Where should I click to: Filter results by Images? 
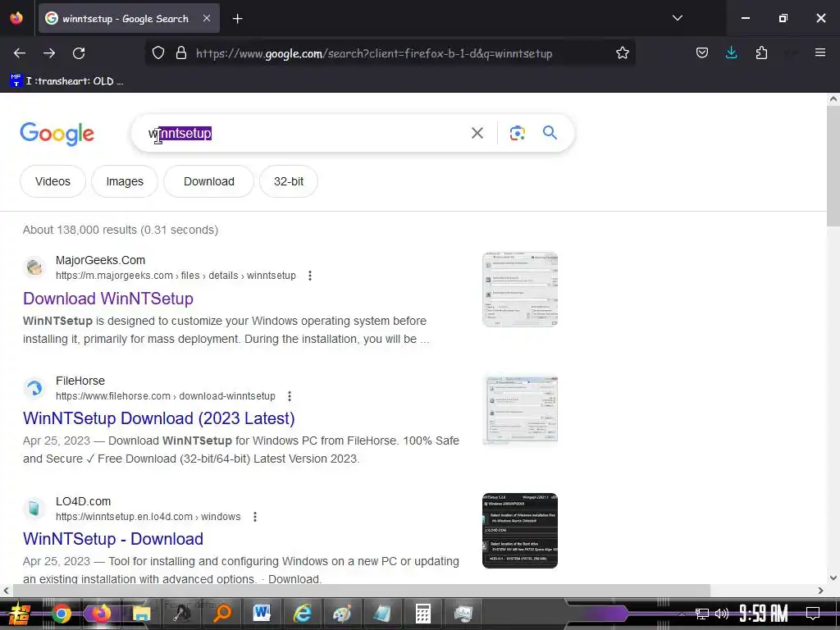125,181
